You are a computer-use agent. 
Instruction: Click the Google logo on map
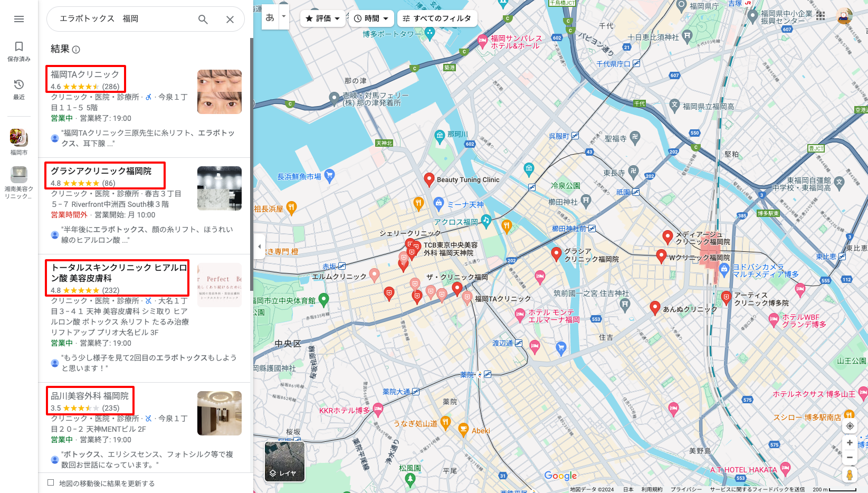point(560,476)
